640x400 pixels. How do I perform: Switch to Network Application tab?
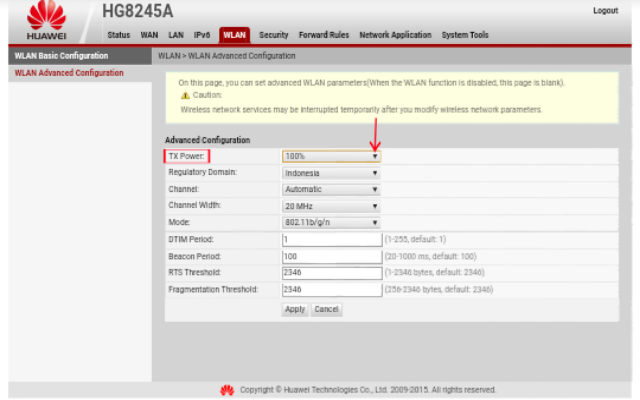click(395, 35)
